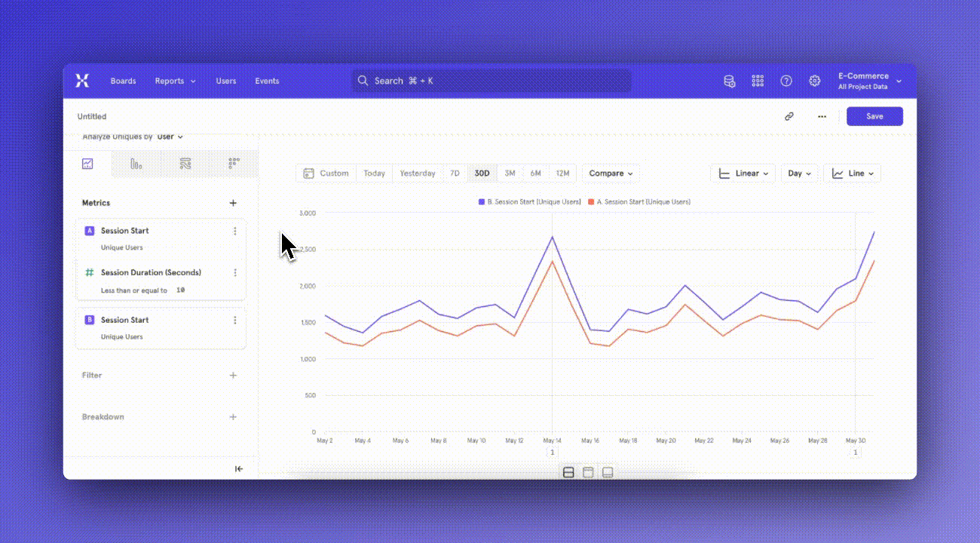Toggle B. Session Start legend series
The image size is (980, 543).
[529, 202]
